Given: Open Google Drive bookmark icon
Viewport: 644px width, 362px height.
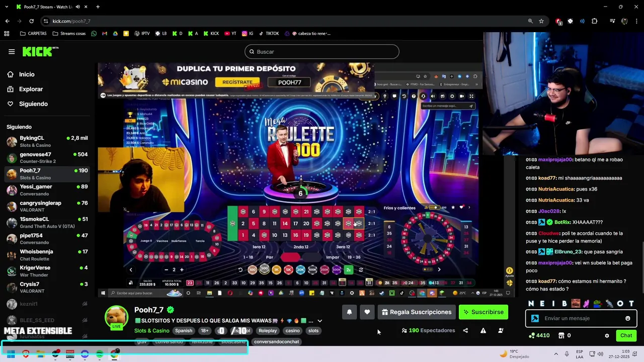Looking at the screenshot, I should point(115,34).
